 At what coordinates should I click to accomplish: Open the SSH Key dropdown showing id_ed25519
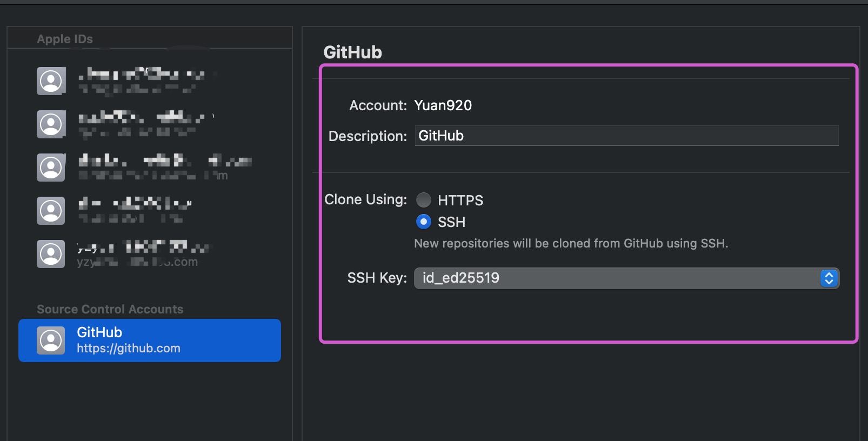click(626, 278)
